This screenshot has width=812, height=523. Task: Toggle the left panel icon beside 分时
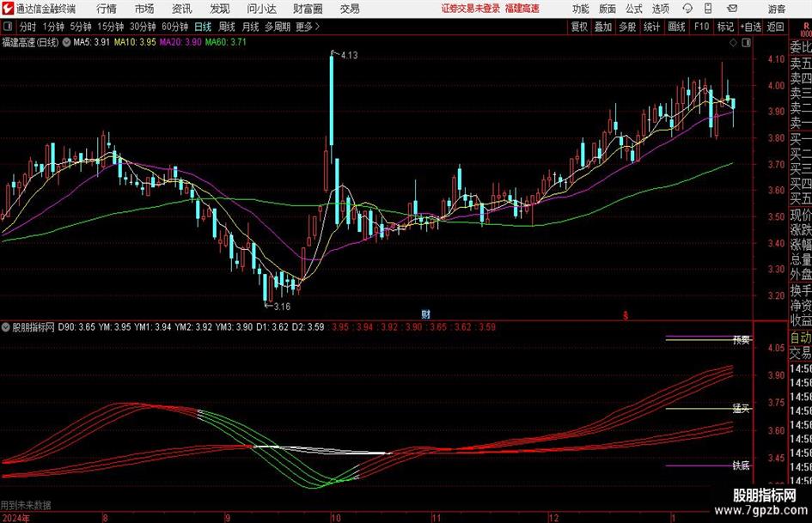click(8, 27)
